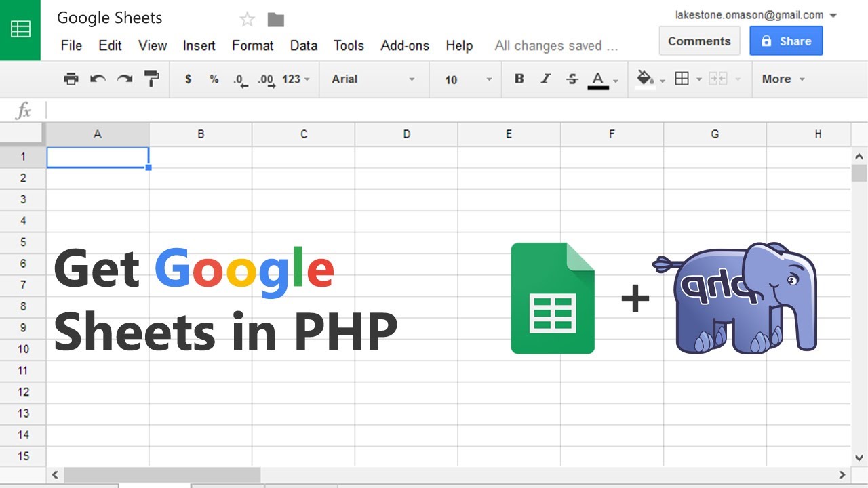868x488 pixels.
Task: Toggle Bold formatting
Action: pos(519,79)
